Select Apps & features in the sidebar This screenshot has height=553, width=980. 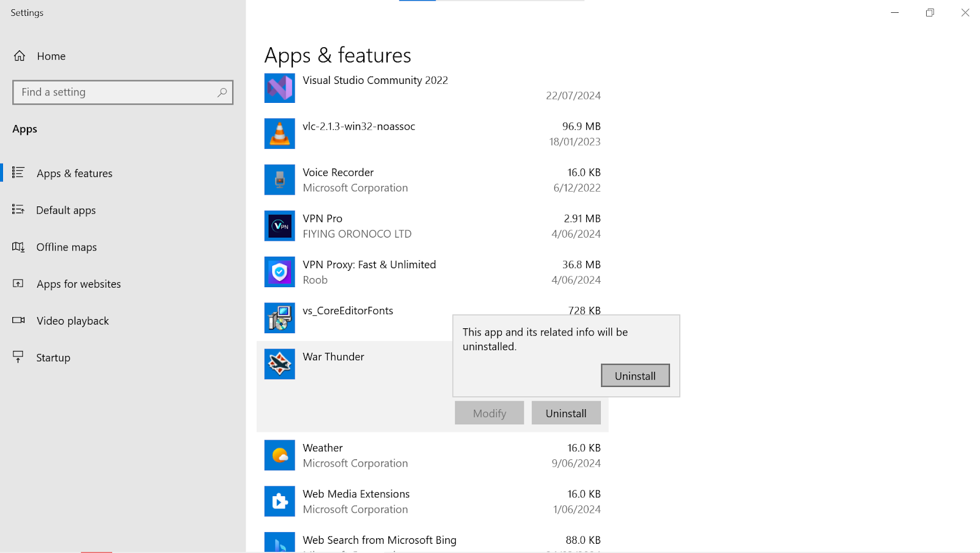coord(75,173)
